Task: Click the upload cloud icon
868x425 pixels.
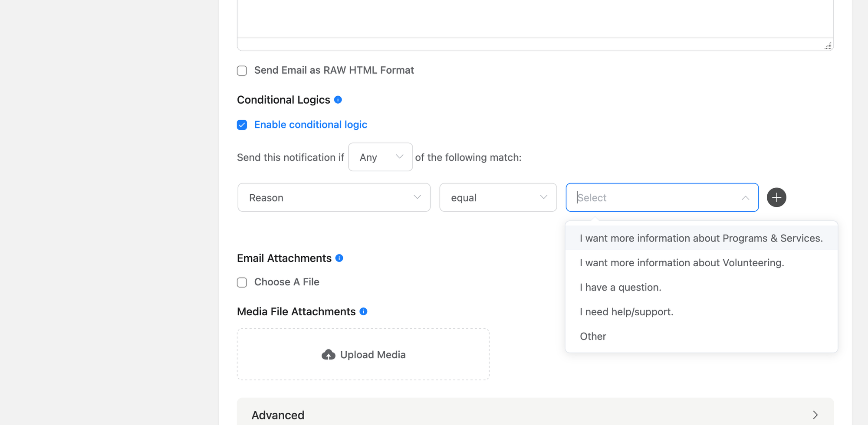Action: point(329,354)
